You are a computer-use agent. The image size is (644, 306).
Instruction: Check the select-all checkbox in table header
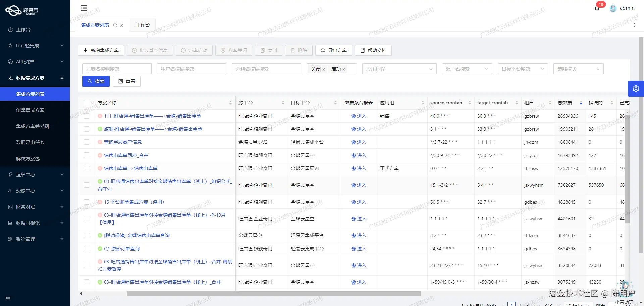[86, 103]
